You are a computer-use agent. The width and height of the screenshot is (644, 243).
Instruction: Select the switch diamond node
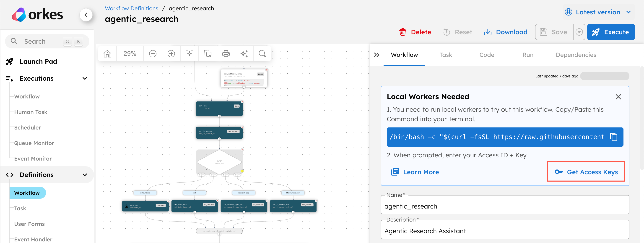click(x=219, y=162)
